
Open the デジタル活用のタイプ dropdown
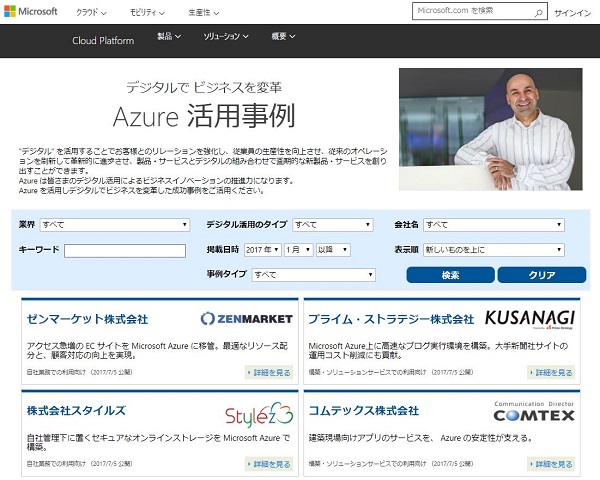click(x=333, y=225)
